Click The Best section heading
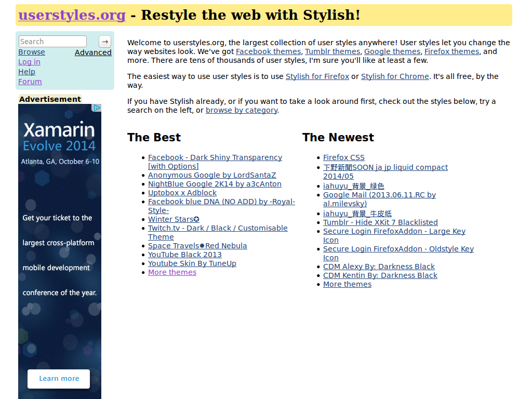This screenshot has width=532, height=399. (154, 137)
